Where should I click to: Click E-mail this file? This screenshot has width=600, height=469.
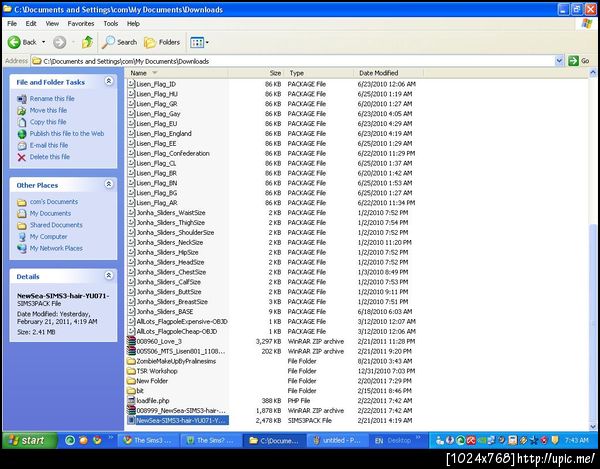pos(49,145)
